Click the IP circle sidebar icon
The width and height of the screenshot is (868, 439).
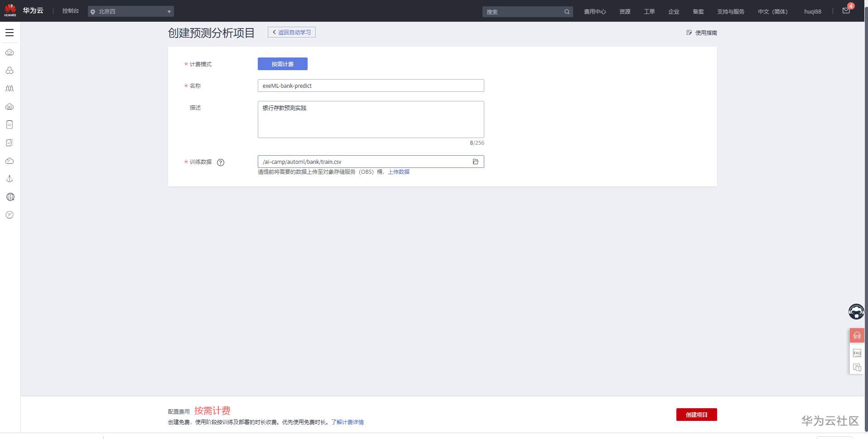pos(10,215)
